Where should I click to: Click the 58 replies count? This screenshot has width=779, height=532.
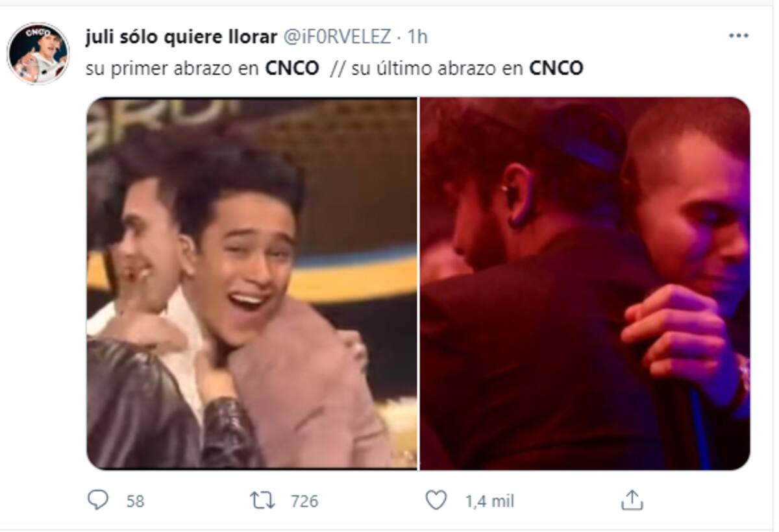coord(135,501)
